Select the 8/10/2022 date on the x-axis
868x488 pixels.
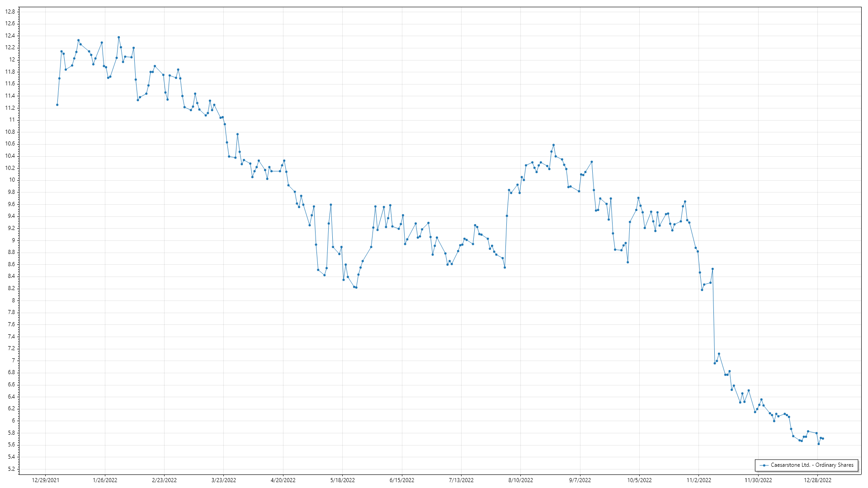click(520, 480)
